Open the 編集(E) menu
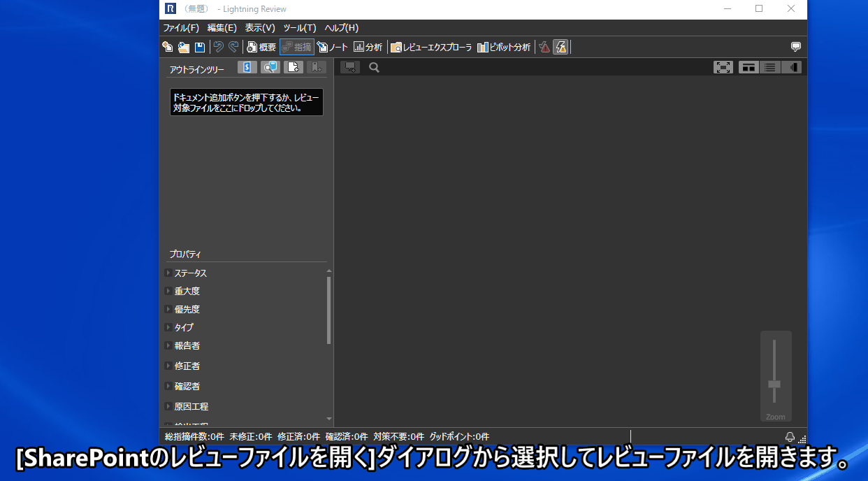The image size is (868, 481). pyautogui.click(x=222, y=28)
